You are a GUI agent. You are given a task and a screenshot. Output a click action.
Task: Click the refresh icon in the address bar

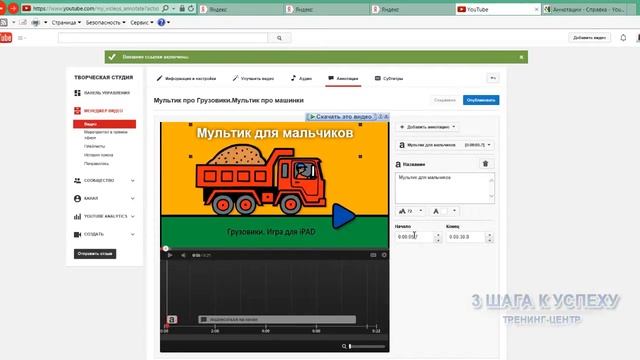[191, 9]
